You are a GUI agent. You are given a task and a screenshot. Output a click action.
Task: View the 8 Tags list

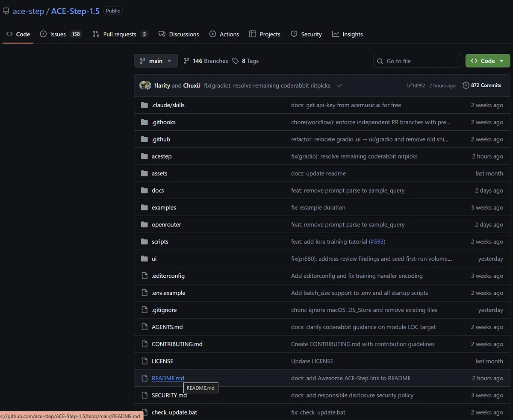[245, 61]
